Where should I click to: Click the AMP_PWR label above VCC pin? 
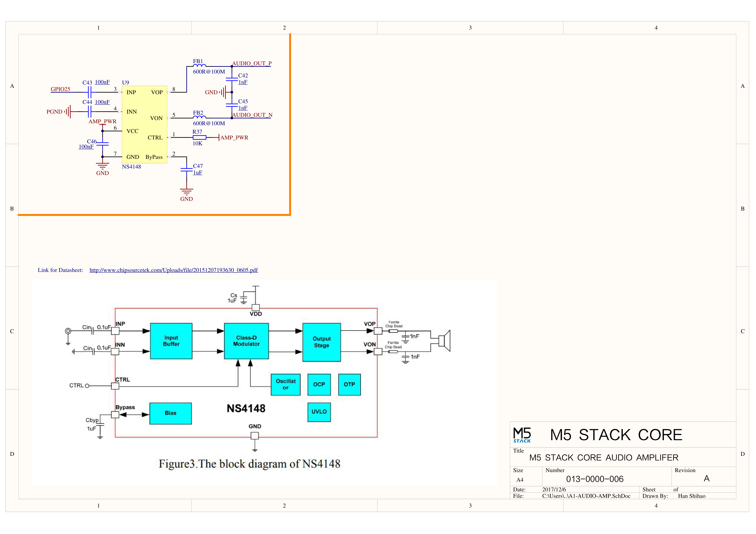click(102, 121)
